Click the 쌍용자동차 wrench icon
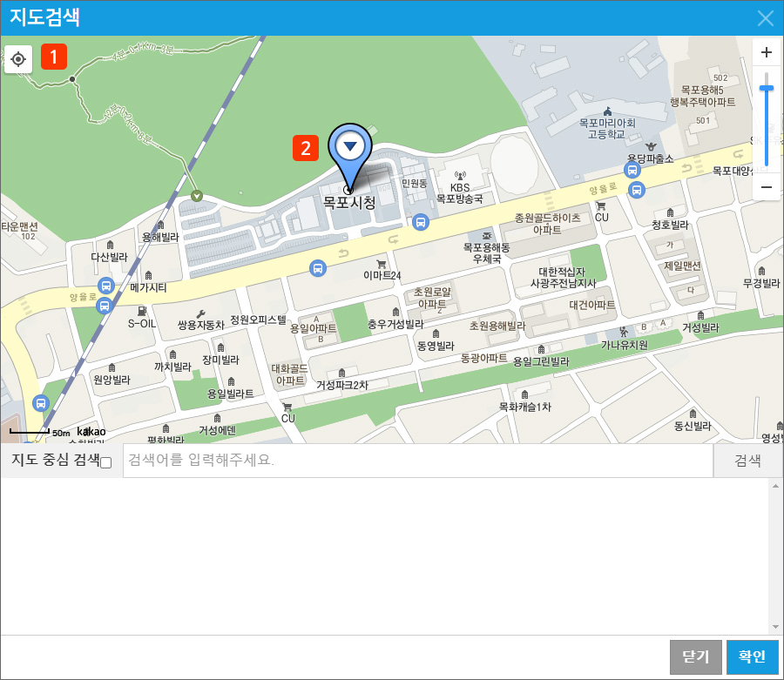 [200, 313]
